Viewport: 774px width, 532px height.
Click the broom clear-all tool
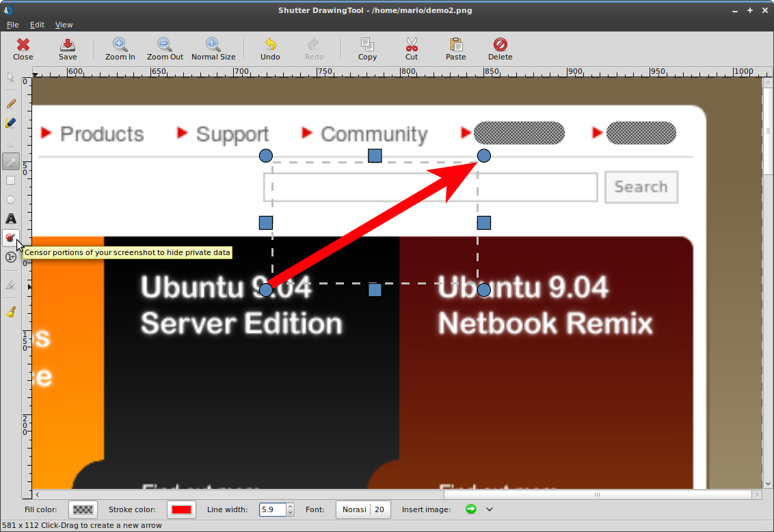(x=11, y=311)
